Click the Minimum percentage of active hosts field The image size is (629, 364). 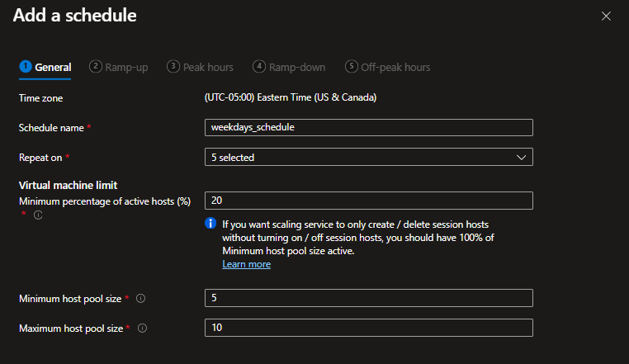coord(368,201)
